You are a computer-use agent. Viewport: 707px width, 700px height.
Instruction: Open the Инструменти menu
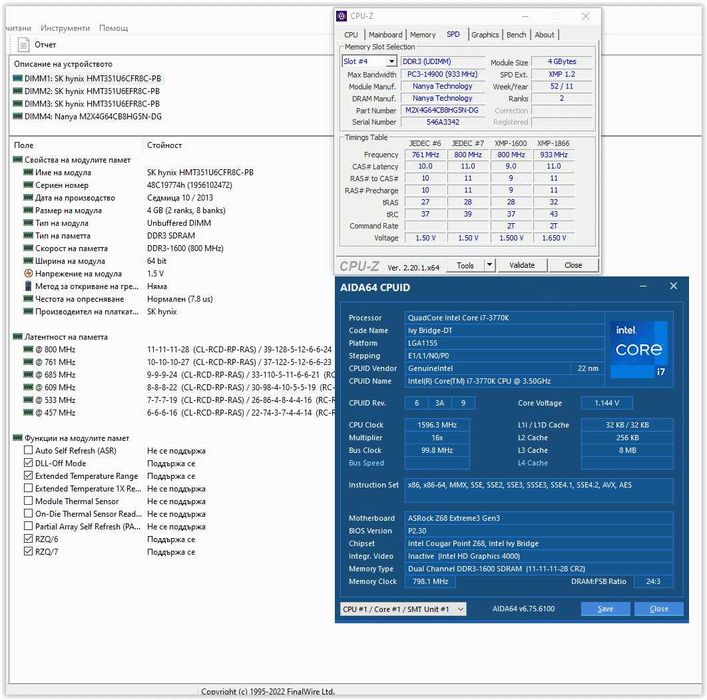pos(65,28)
